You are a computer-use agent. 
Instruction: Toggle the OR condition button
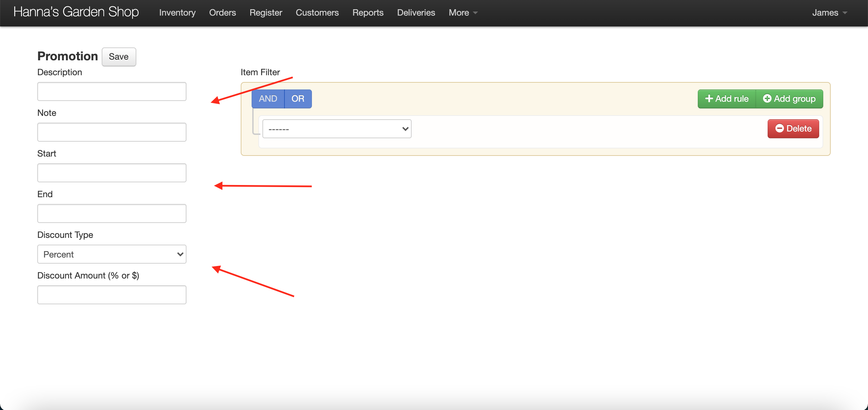pos(298,99)
